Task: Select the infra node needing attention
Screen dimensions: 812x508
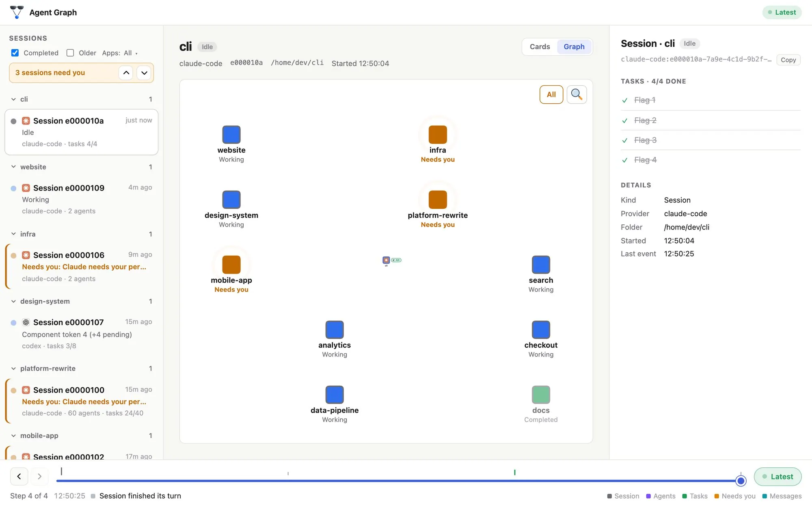Action: [438, 135]
